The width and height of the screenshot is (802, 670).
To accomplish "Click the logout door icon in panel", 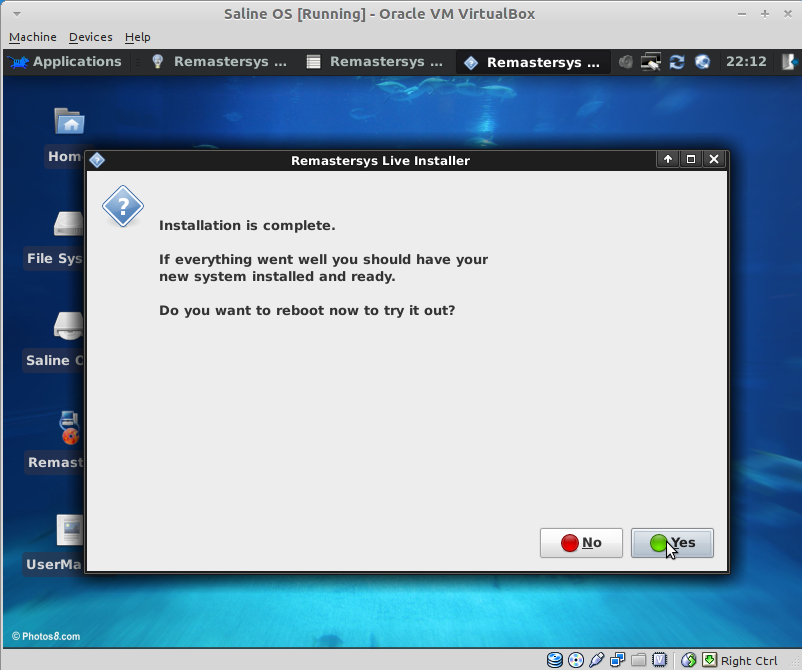I will pos(789,62).
